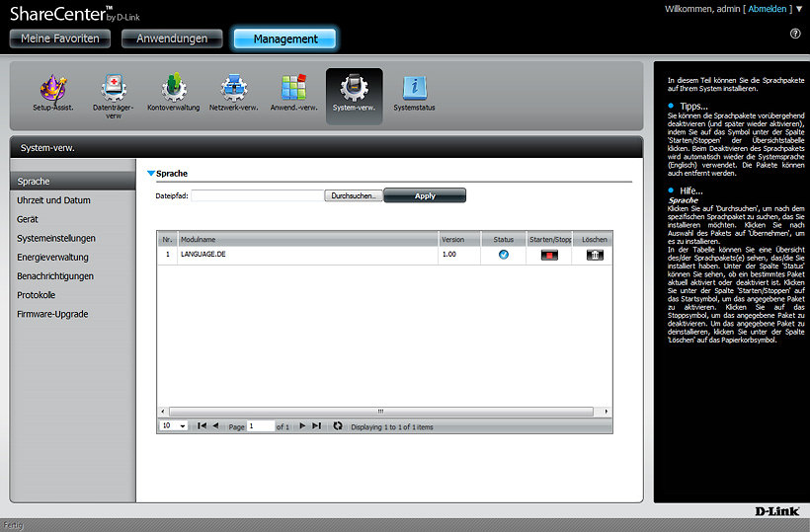Click the Durchsuchen... browse button
810x532 pixels.
click(354, 195)
